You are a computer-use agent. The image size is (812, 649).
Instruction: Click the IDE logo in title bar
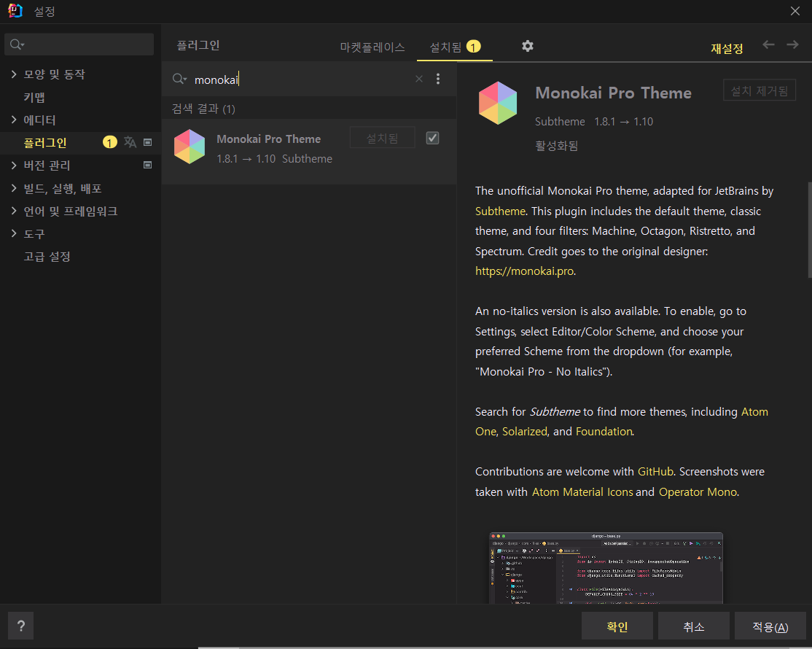coord(15,11)
